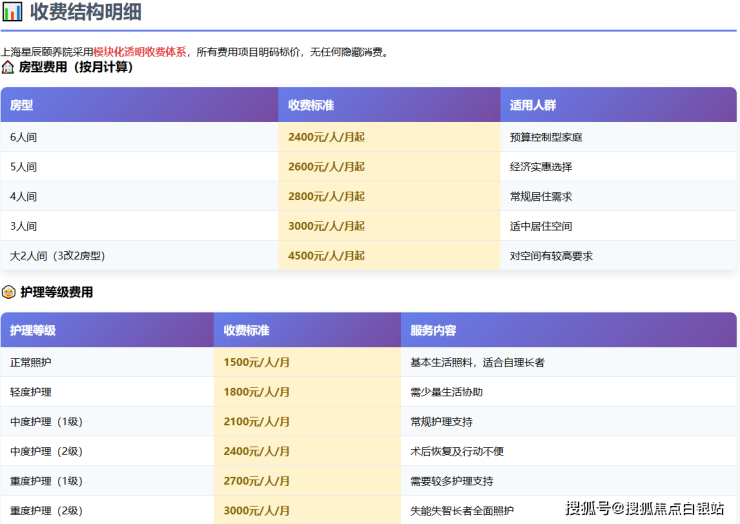Click the 适用人群 column header
This screenshot has height=524, width=740.
click(532, 105)
